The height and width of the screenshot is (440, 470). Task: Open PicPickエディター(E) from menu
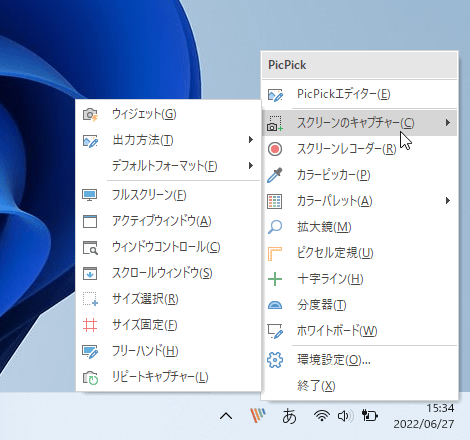(360, 94)
